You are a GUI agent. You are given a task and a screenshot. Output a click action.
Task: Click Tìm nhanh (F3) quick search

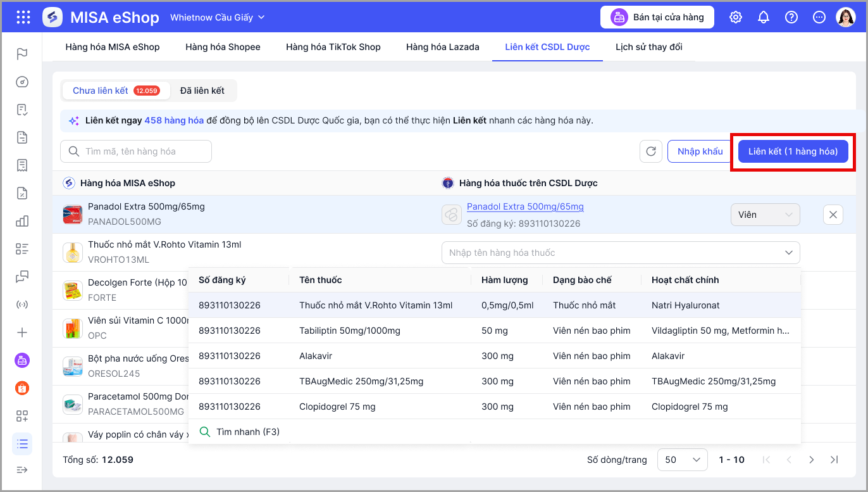pos(248,432)
